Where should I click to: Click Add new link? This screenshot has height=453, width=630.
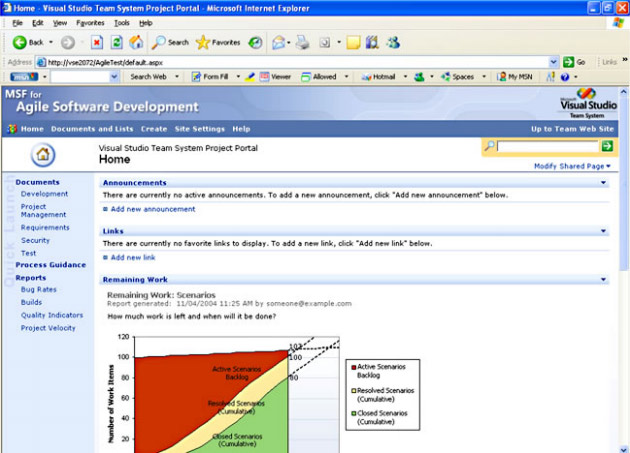coord(133,257)
